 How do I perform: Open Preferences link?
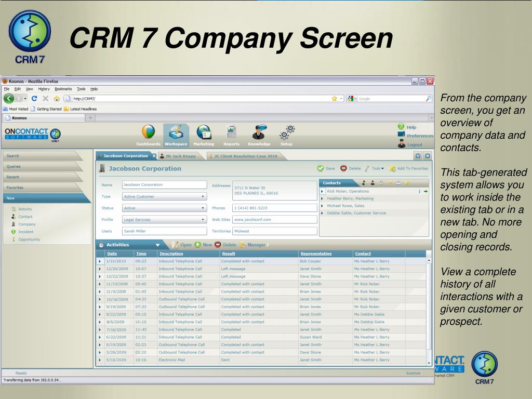(416, 136)
